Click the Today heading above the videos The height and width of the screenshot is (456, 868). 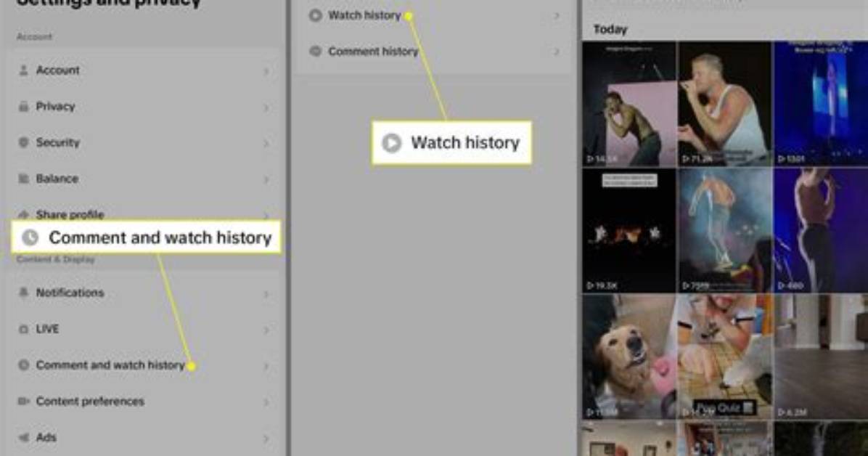coord(610,29)
